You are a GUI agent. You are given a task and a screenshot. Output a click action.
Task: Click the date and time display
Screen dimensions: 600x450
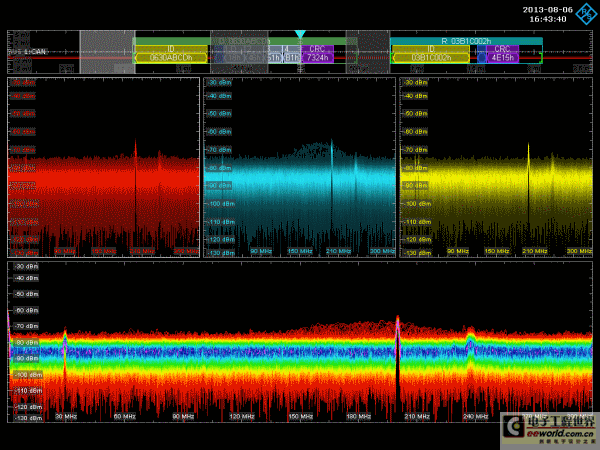pyautogui.click(x=548, y=14)
